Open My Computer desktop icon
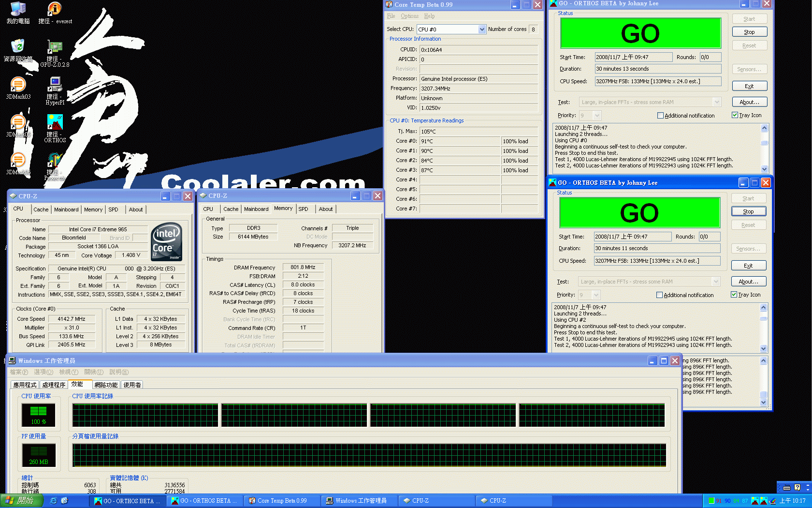 [18, 10]
